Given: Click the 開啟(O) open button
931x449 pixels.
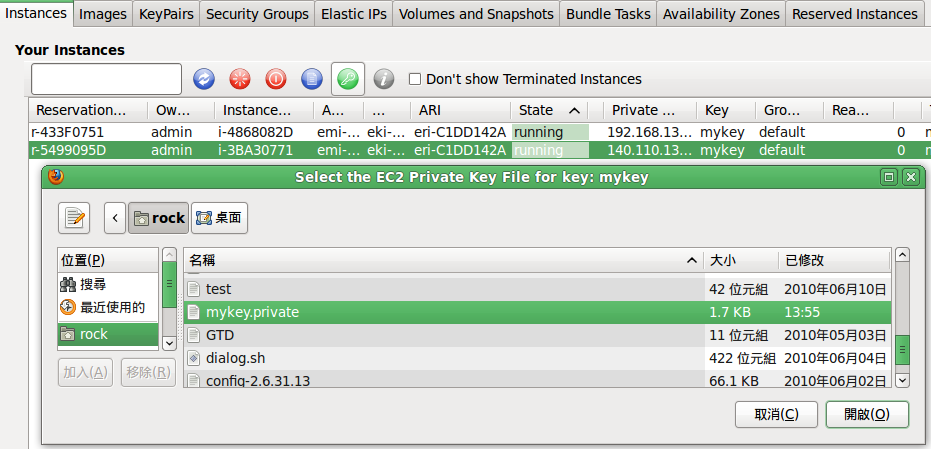Looking at the screenshot, I should pos(867,415).
